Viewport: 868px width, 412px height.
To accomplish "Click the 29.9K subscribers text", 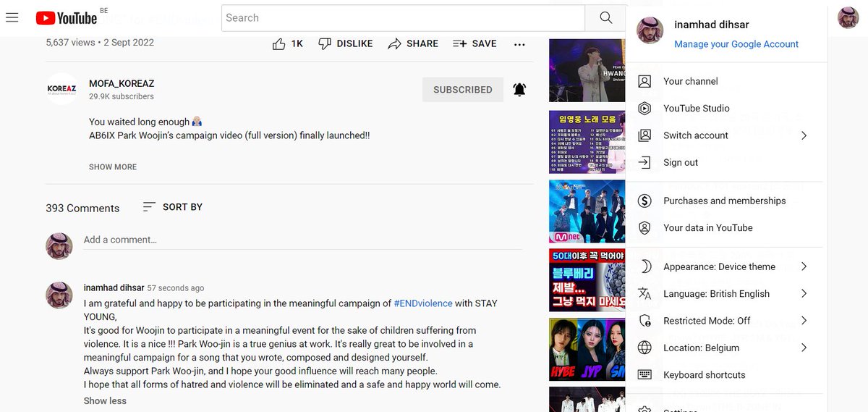I will tap(122, 96).
